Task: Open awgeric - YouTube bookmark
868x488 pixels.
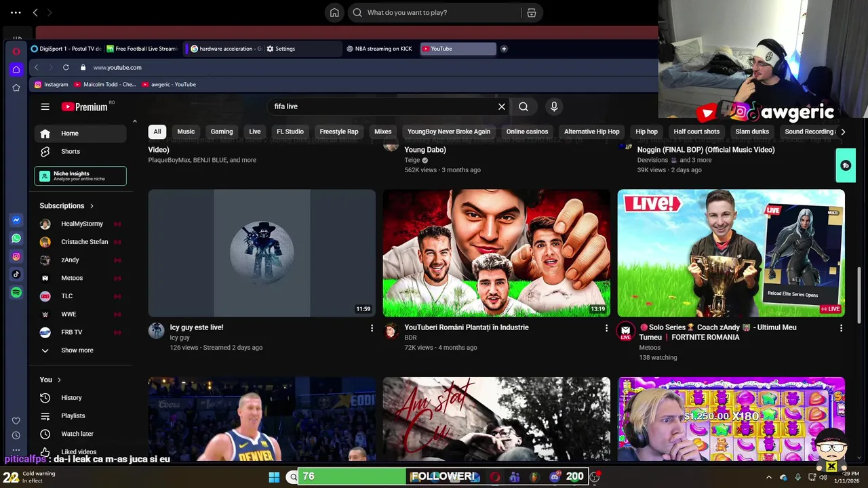Action: click(x=169, y=85)
